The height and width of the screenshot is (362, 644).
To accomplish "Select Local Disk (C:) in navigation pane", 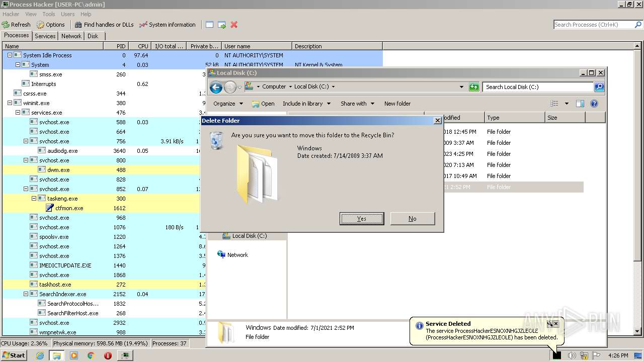I will pos(245,236).
